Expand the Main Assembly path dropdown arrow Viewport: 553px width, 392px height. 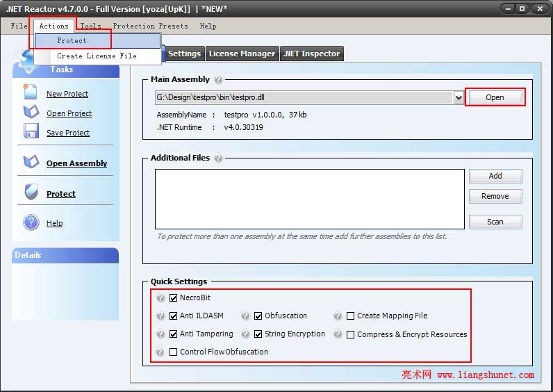[459, 98]
